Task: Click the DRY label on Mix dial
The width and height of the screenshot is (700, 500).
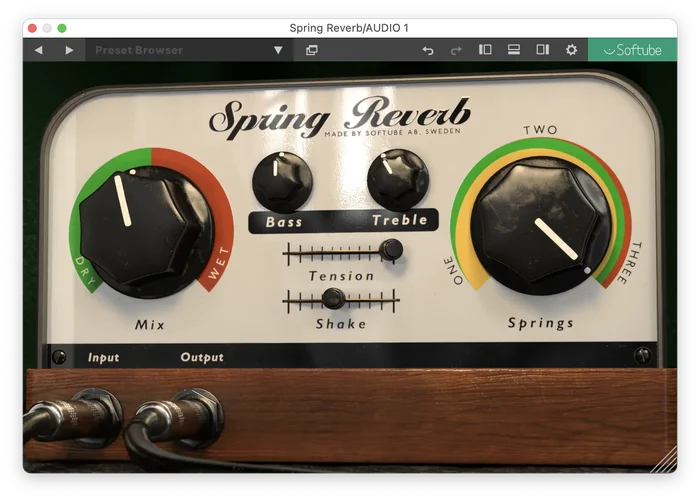Action: pyautogui.click(x=85, y=271)
